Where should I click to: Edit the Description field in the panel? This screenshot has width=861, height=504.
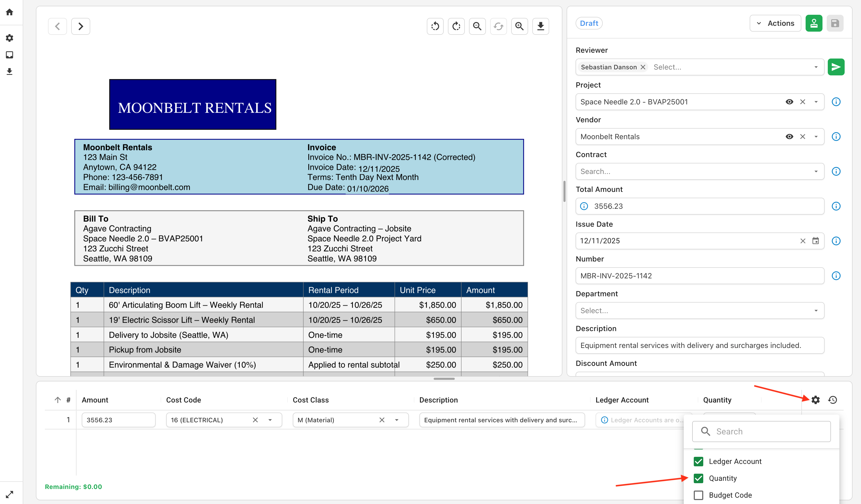coord(700,345)
